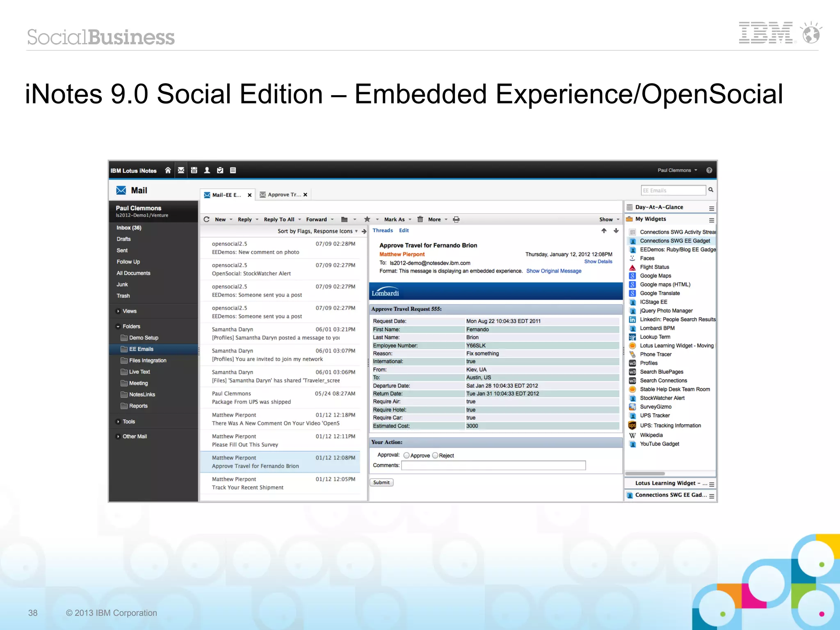
Task: Click the EE Emails search field
Action: coord(673,190)
